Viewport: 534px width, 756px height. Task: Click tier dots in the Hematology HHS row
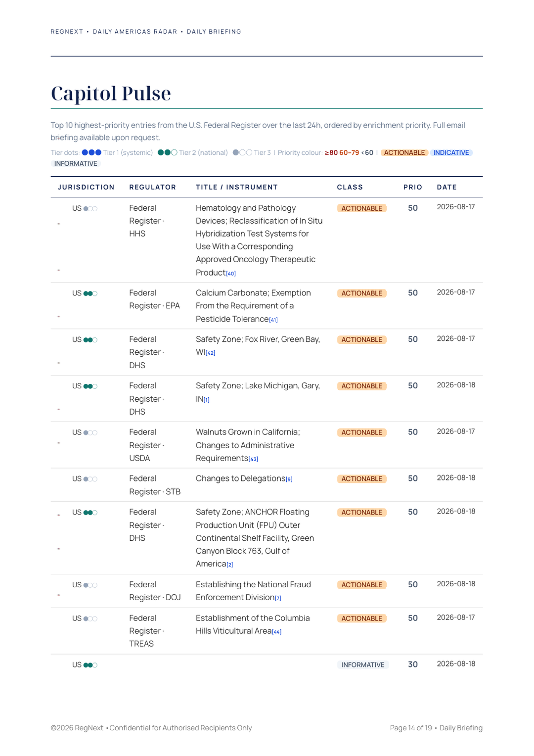click(90, 209)
